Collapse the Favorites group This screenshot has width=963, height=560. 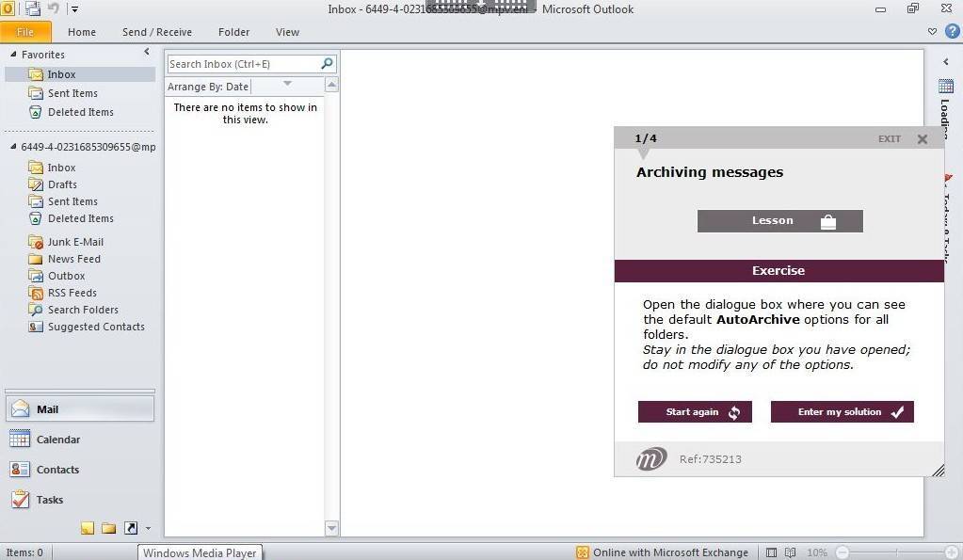click(x=13, y=55)
